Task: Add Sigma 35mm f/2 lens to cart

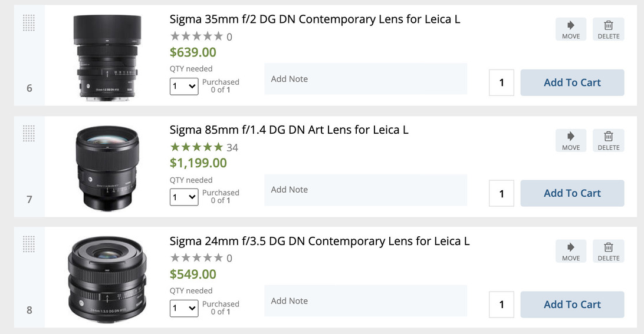Action: [x=572, y=82]
